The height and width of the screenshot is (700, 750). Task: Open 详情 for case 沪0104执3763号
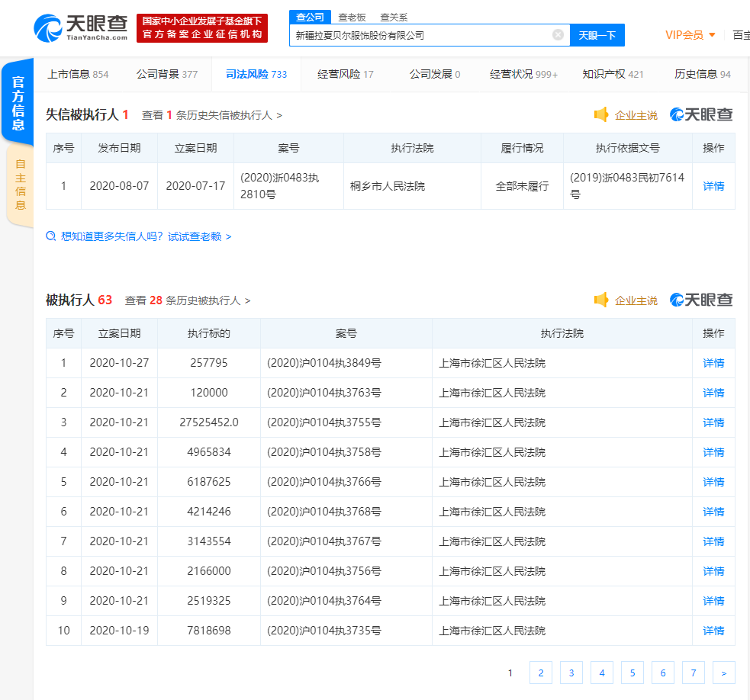click(x=713, y=393)
